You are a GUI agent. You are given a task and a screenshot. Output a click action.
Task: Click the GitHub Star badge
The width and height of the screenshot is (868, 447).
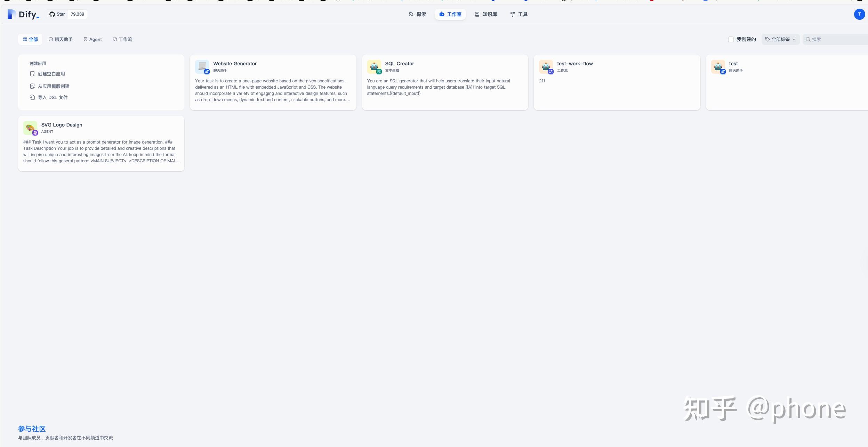pos(66,14)
